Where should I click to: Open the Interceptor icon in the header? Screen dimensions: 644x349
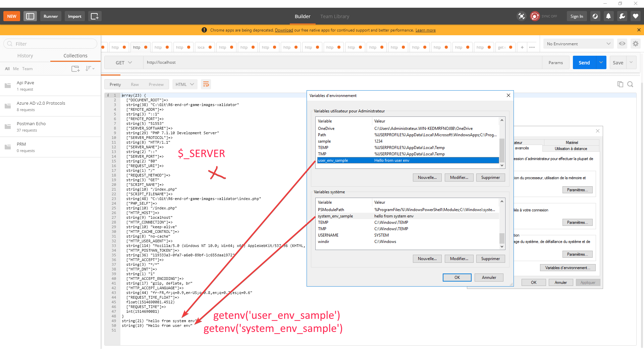521,16
